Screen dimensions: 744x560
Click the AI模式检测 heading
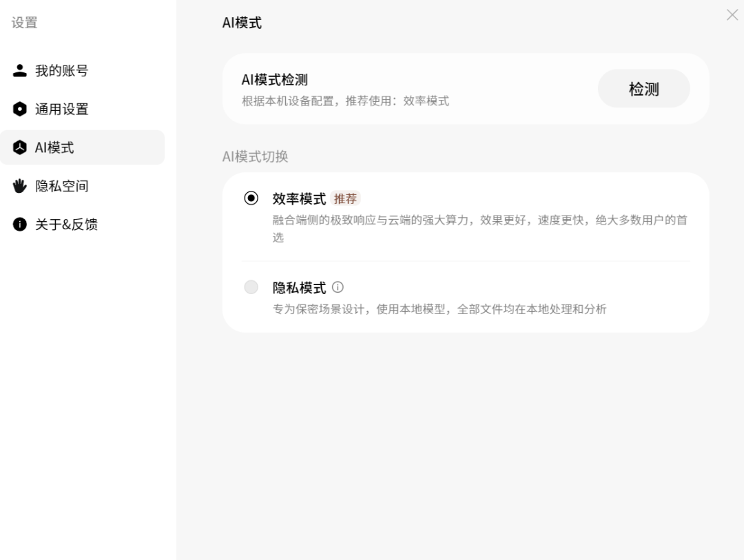(x=274, y=80)
